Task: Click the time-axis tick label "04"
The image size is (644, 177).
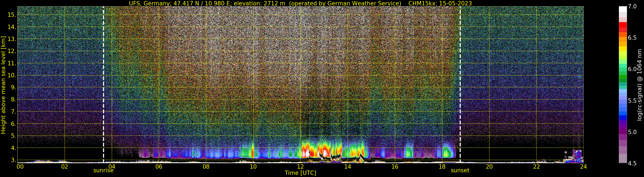Action: point(112,166)
